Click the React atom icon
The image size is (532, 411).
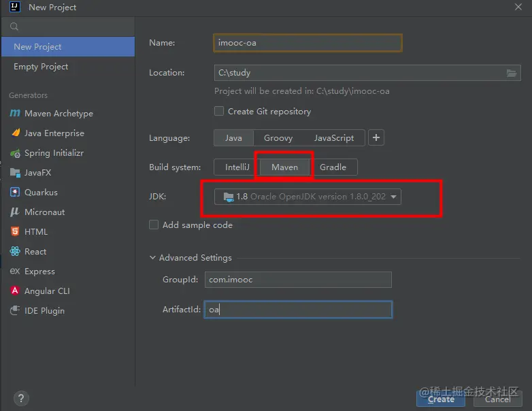coord(15,251)
